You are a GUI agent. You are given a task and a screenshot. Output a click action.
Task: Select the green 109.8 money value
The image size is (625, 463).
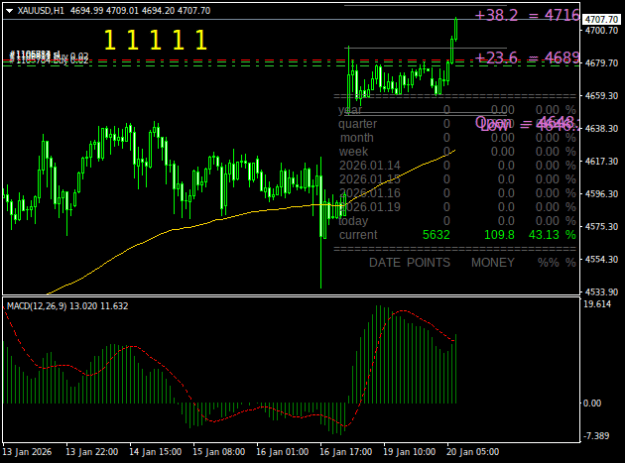click(499, 235)
